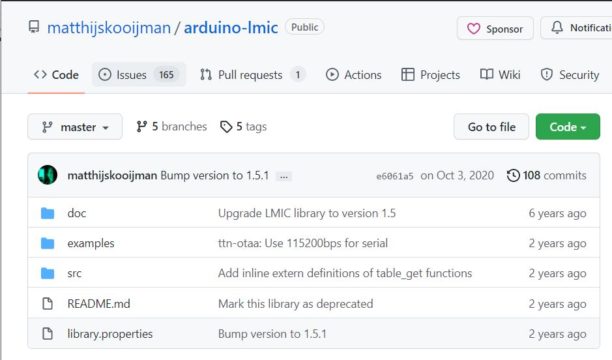
Task: Click the 2 years ago timestamp for README.md
Action: click(x=557, y=303)
